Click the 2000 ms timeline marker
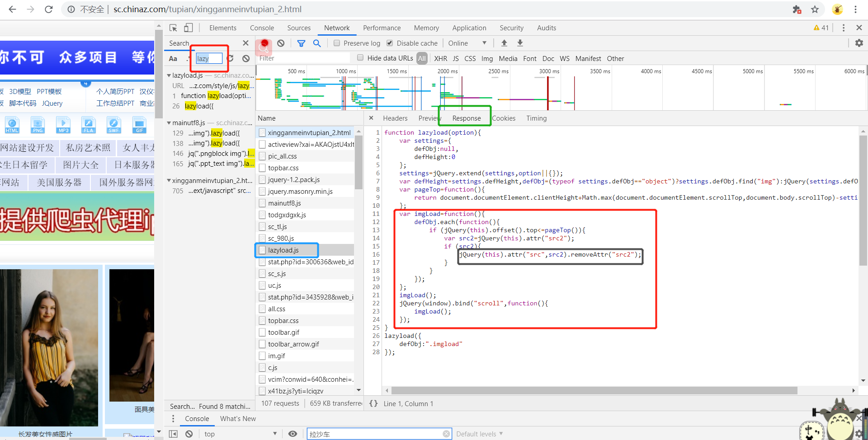This screenshot has height=440, width=868. click(x=448, y=71)
